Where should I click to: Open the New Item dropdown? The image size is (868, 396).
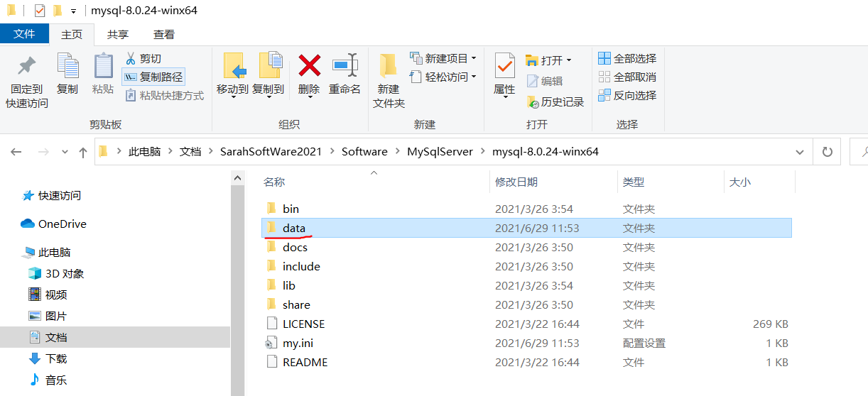[443, 58]
